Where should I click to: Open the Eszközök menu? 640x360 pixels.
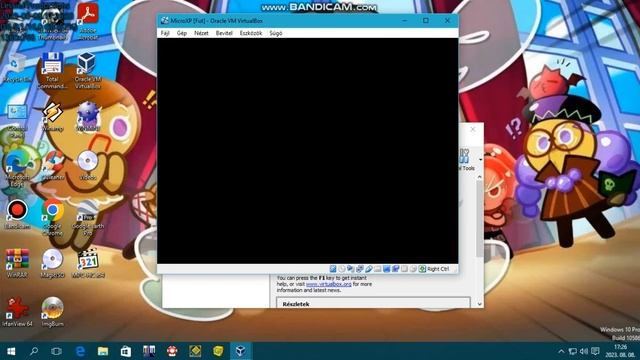click(251, 33)
